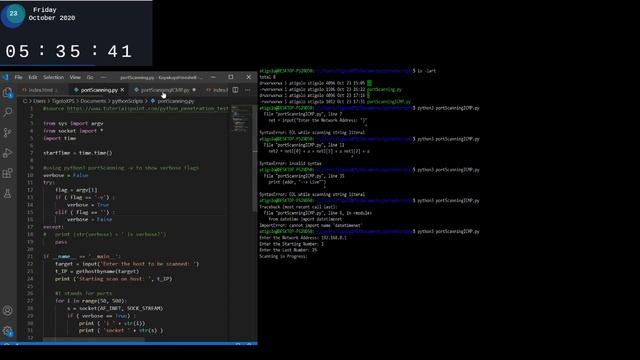Open the Explorer view in activity bar
640x360 pixels.
[7, 93]
